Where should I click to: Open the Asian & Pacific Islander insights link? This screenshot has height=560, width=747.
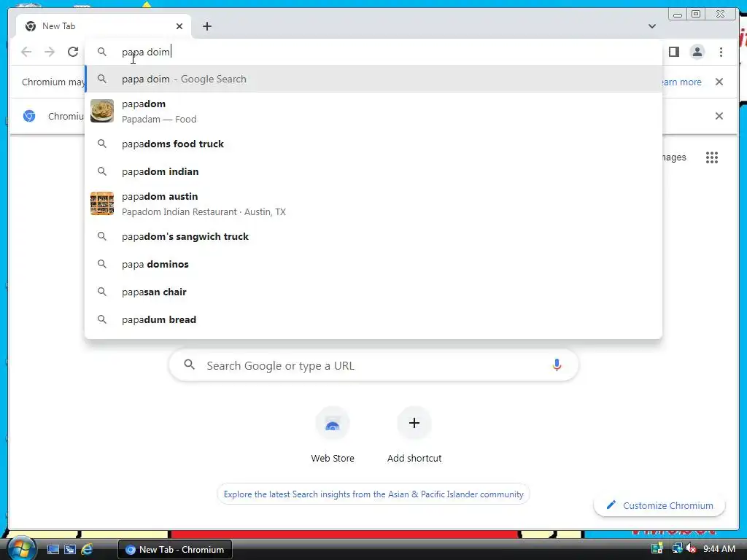(x=373, y=494)
